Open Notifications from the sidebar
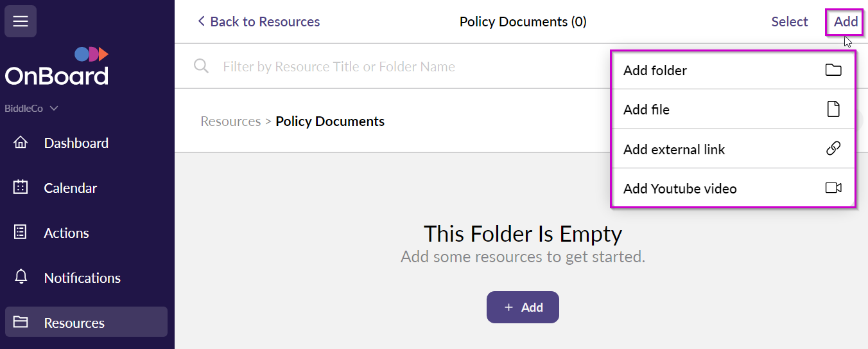The width and height of the screenshot is (868, 349). click(82, 278)
